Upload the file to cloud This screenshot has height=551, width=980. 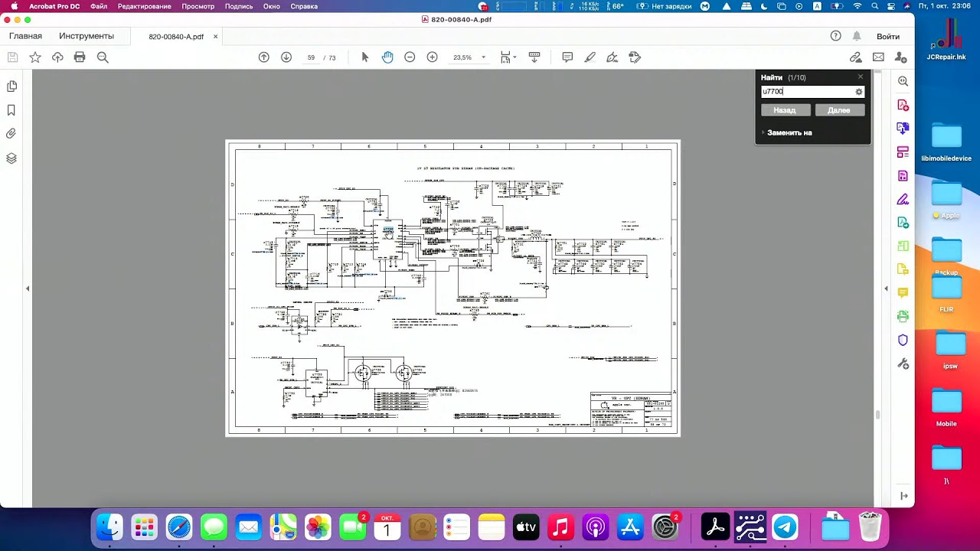(x=57, y=57)
